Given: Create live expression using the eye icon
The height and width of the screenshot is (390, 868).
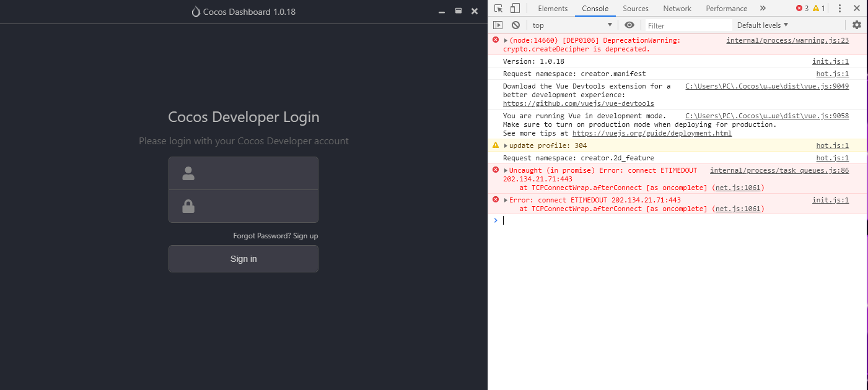Looking at the screenshot, I should (x=629, y=25).
